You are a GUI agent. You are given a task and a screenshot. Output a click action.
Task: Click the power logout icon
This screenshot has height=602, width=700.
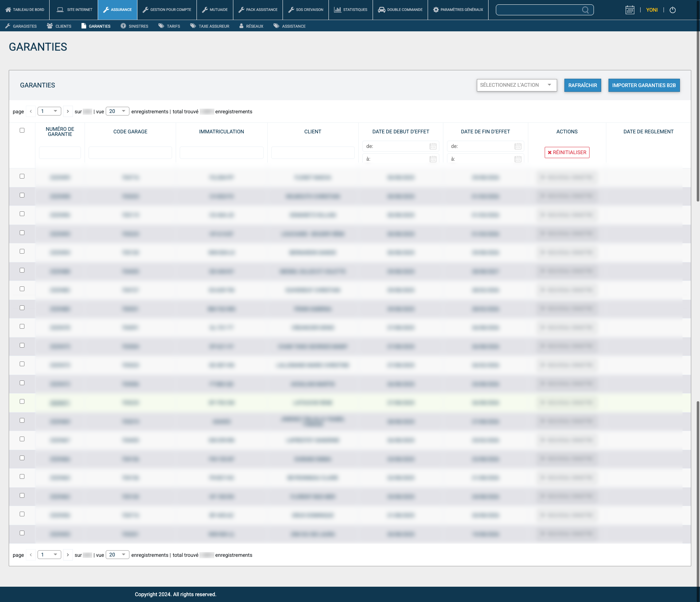(673, 10)
